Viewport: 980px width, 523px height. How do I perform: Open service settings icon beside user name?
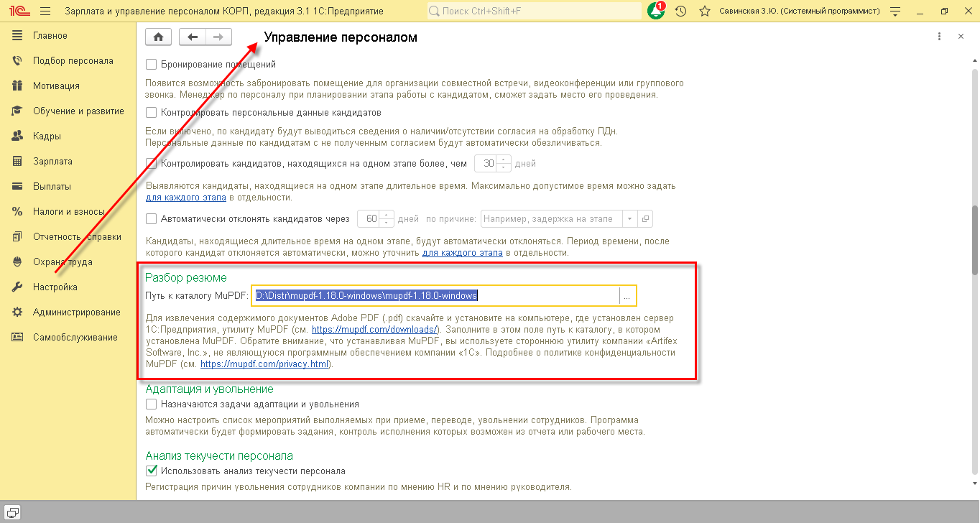(895, 11)
